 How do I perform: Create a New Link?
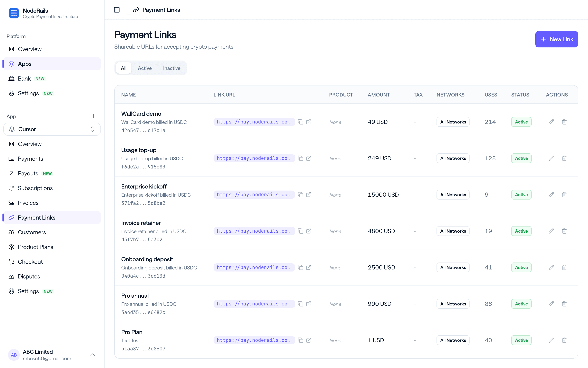[556, 39]
